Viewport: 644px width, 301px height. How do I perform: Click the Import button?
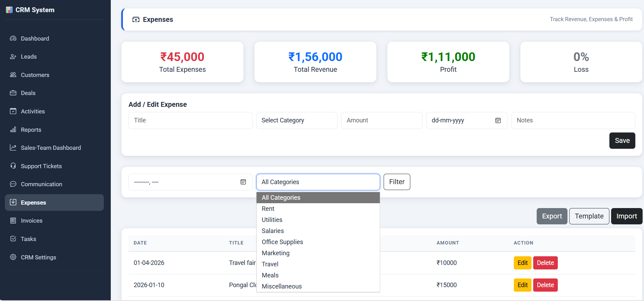pyautogui.click(x=627, y=216)
